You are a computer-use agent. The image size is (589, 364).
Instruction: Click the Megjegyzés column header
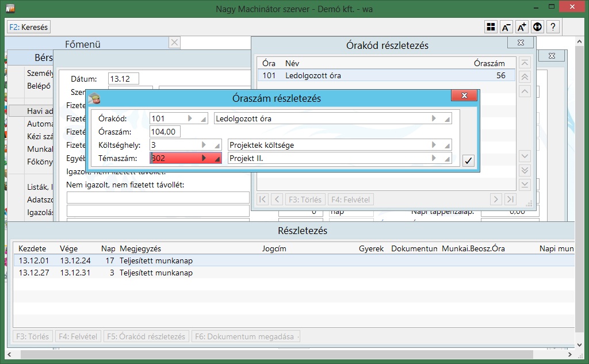pos(140,248)
